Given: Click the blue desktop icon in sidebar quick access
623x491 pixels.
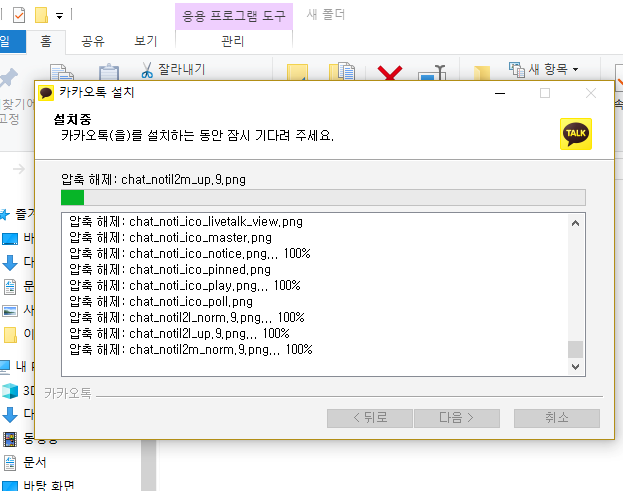Looking at the screenshot, I should pos(10,239).
